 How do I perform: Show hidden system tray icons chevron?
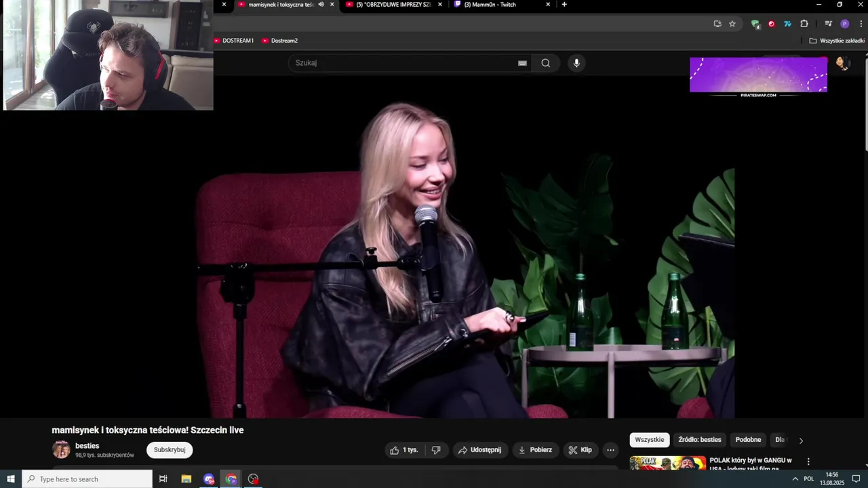pyautogui.click(x=795, y=479)
